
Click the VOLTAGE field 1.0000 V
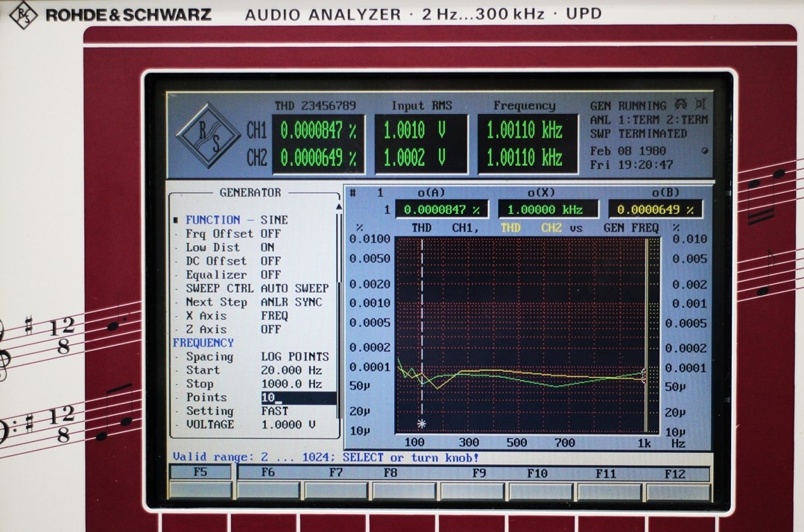coord(288,425)
